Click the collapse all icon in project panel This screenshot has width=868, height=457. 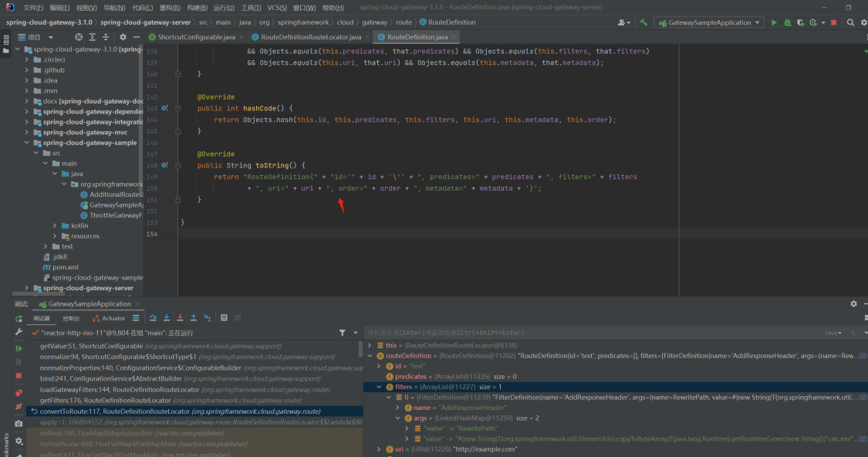tap(106, 37)
